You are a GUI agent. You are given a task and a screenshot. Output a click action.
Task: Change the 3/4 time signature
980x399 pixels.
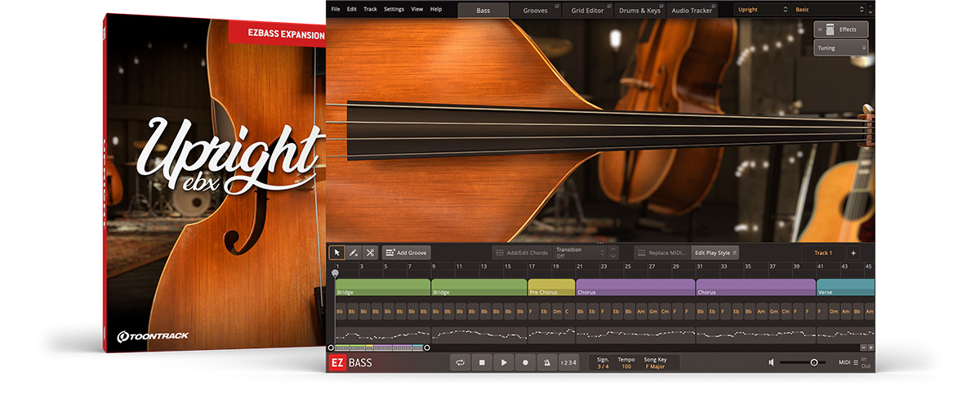tap(604, 366)
